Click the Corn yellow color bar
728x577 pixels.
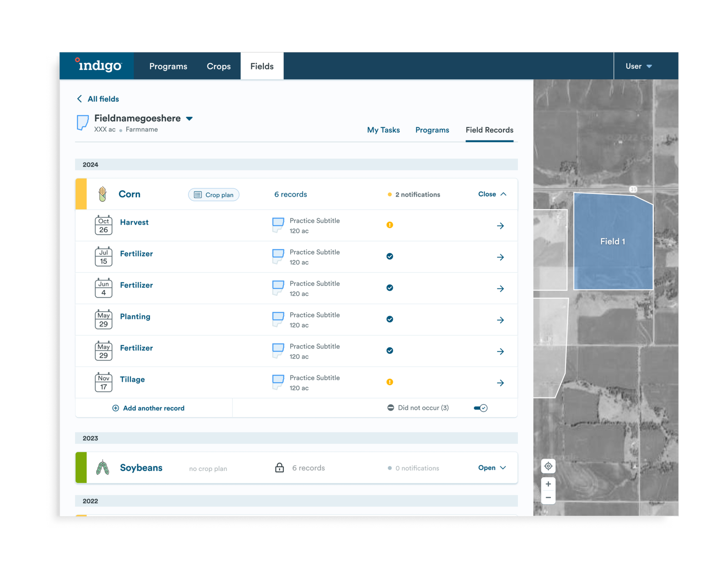pyautogui.click(x=81, y=194)
